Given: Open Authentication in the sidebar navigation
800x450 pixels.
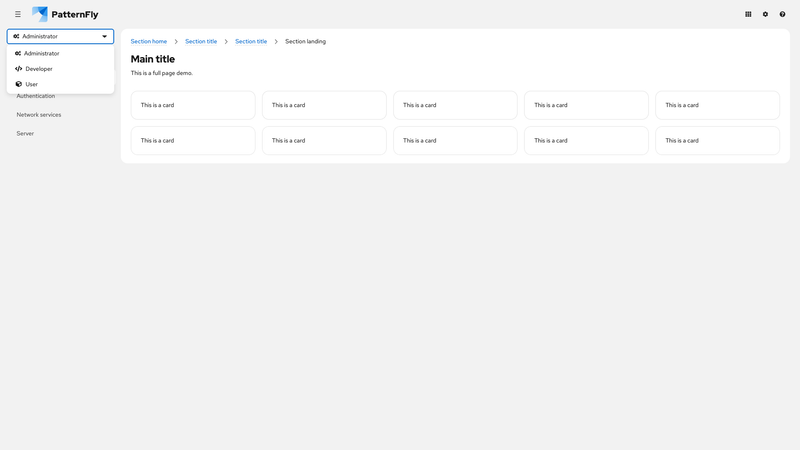Looking at the screenshot, I should click(x=36, y=96).
